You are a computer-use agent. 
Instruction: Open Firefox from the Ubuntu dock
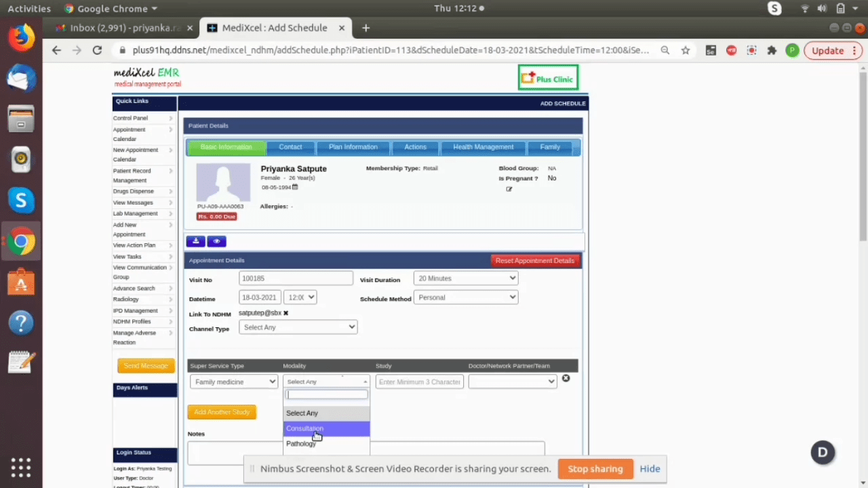tap(21, 37)
